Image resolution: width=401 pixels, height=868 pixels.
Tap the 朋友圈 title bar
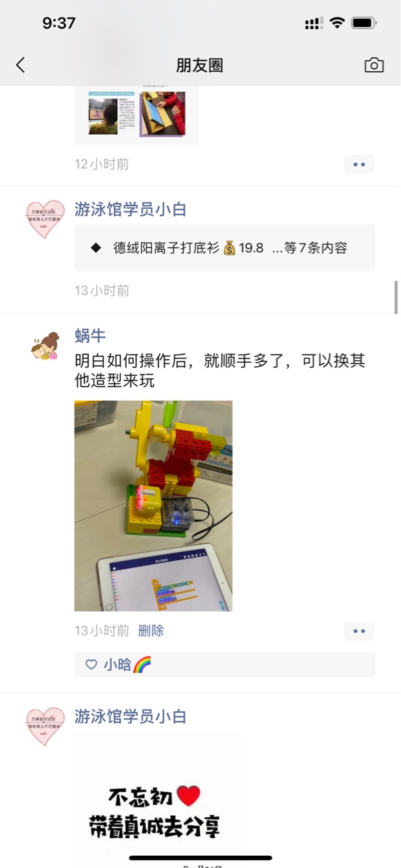click(x=200, y=65)
